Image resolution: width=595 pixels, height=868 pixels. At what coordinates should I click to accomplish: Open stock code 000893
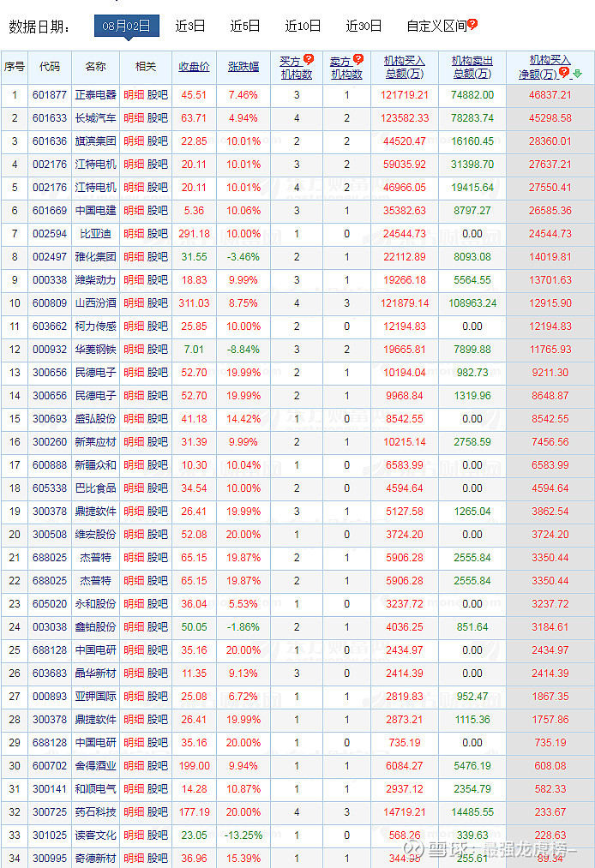point(50,697)
